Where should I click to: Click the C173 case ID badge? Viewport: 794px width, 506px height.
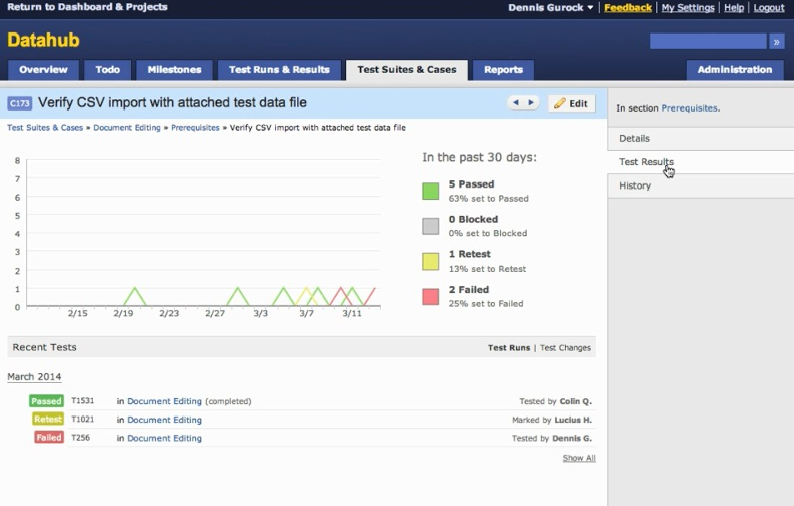coord(20,103)
